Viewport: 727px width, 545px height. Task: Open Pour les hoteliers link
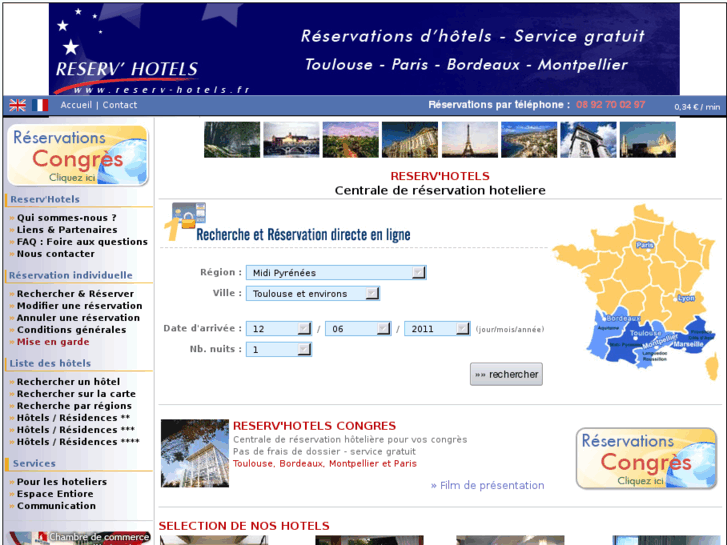tap(62, 482)
